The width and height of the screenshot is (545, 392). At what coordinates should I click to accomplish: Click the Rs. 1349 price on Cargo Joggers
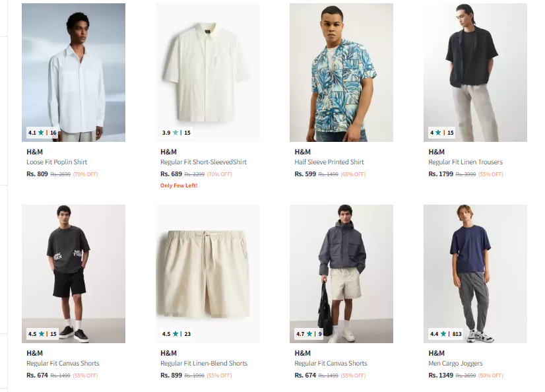point(441,376)
